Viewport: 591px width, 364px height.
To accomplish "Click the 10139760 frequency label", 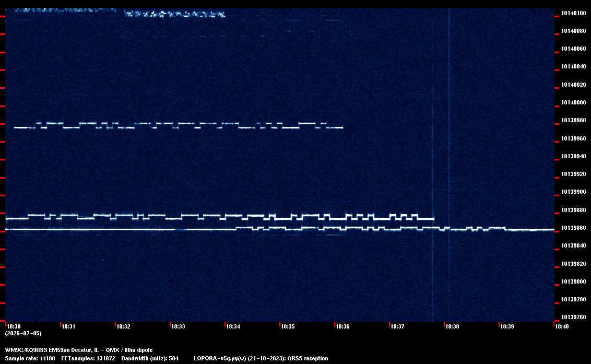I will click(573, 317).
